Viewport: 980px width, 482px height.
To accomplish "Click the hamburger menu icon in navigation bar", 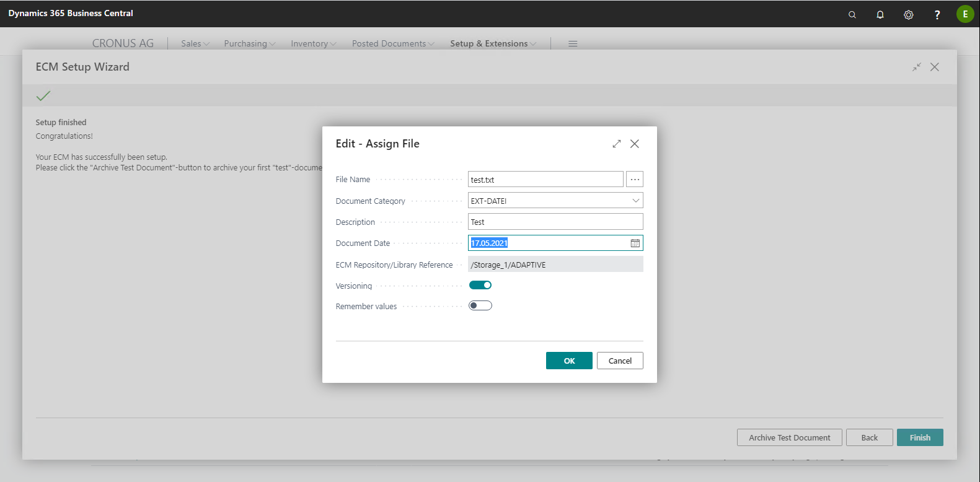I will (x=573, y=43).
